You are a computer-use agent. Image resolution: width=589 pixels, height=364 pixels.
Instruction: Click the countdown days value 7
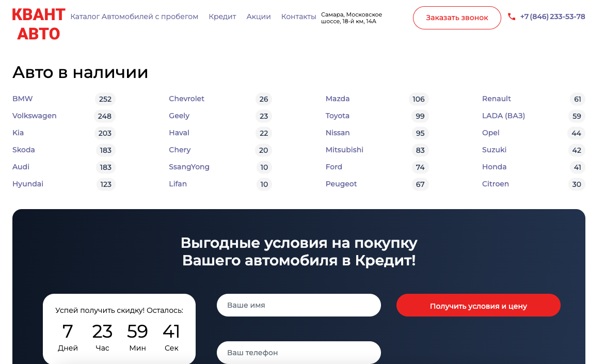click(x=68, y=331)
